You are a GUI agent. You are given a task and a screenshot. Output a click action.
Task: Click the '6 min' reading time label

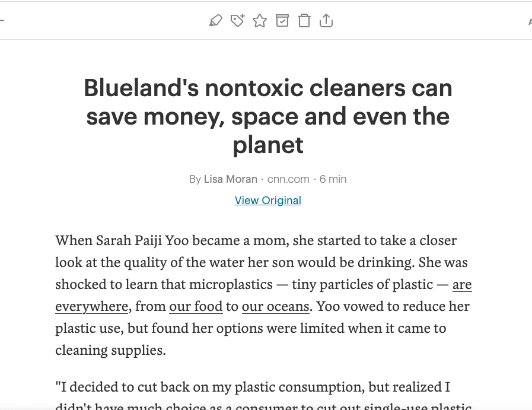pos(333,179)
